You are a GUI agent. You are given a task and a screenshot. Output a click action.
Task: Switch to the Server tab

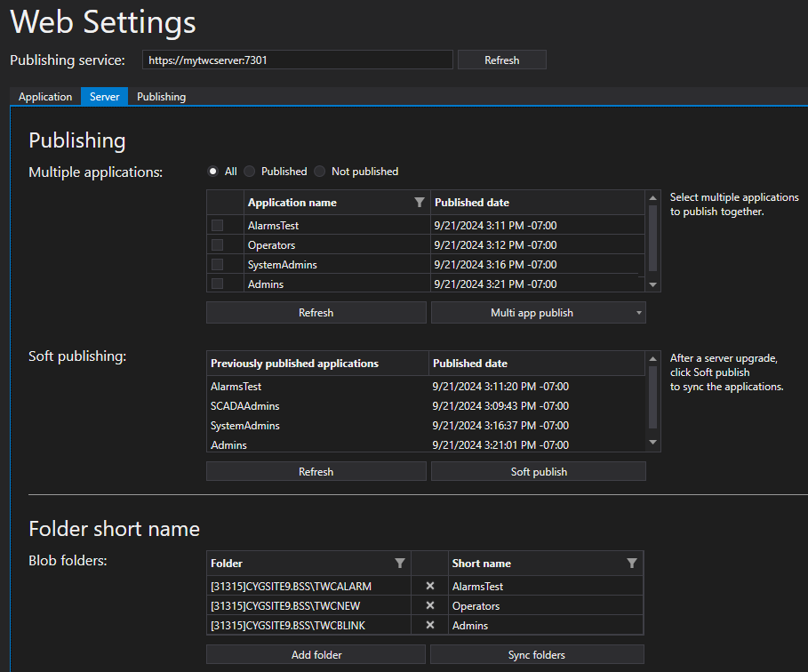[x=105, y=97]
